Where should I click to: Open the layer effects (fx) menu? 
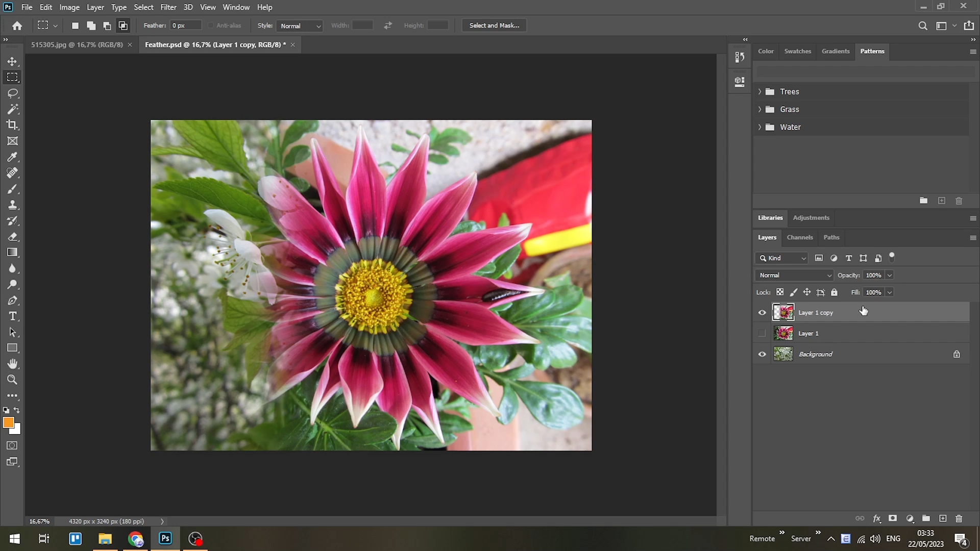[x=877, y=518]
